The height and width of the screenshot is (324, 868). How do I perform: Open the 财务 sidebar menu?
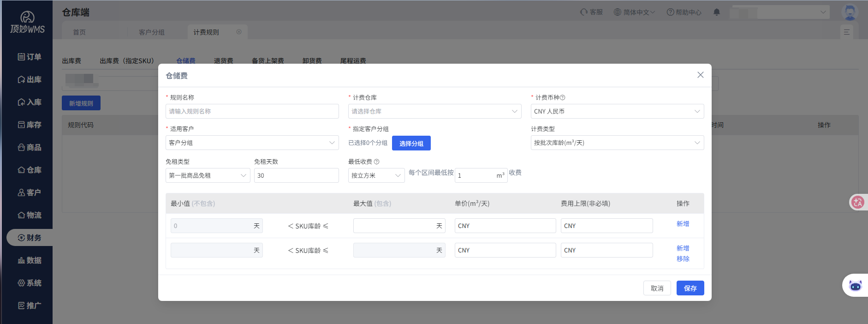(x=30, y=238)
